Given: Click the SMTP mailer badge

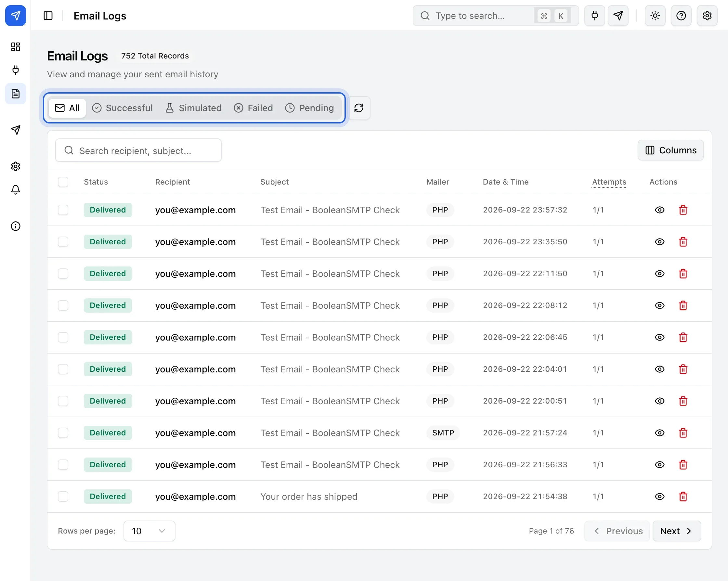Looking at the screenshot, I should 443,433.
